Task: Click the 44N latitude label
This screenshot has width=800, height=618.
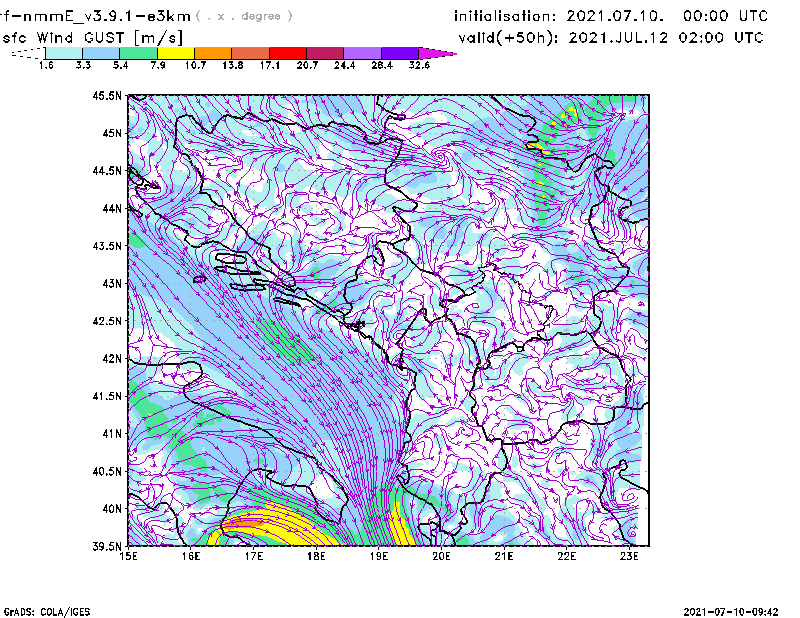Action: (112, 208)
